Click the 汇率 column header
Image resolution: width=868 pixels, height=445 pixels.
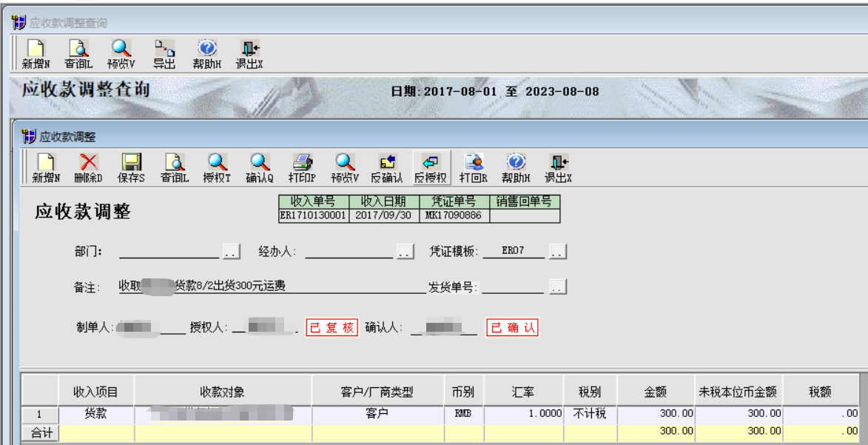[524, 392]
